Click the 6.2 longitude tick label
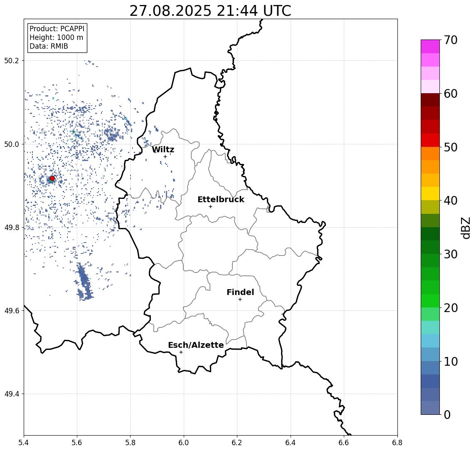 click(x=237, y=443)
